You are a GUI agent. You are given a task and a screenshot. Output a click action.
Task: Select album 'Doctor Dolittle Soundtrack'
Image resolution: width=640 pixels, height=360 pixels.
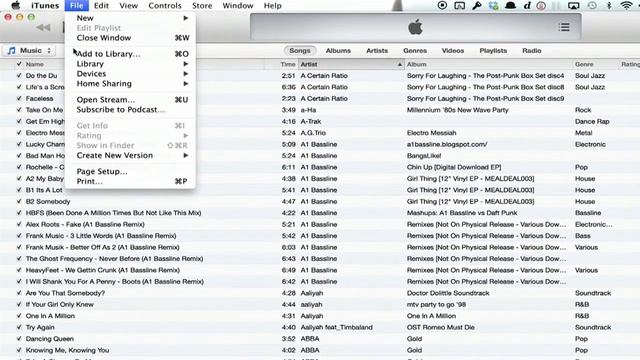[448, 293]
